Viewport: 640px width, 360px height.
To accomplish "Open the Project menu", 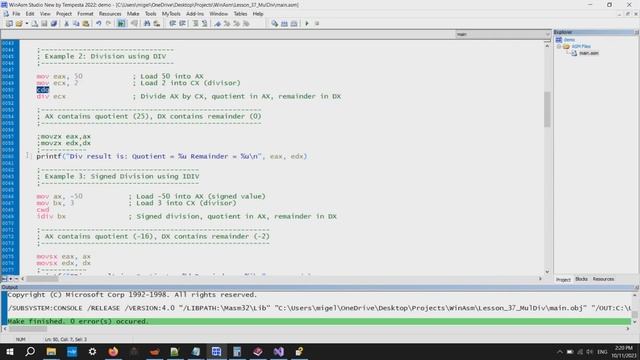I will 64,14.
